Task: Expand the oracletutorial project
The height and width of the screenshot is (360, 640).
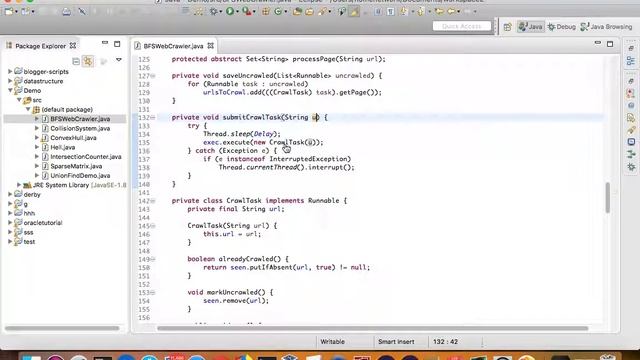Action: (x=10, y=223)
